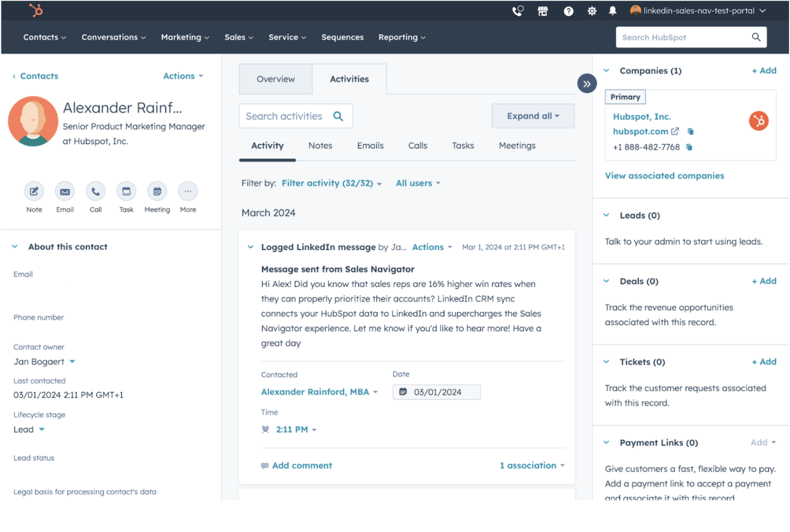Open the calling phone icon in top bar
Viewport: 790px width, 532px height.
(x=517, y=11)
